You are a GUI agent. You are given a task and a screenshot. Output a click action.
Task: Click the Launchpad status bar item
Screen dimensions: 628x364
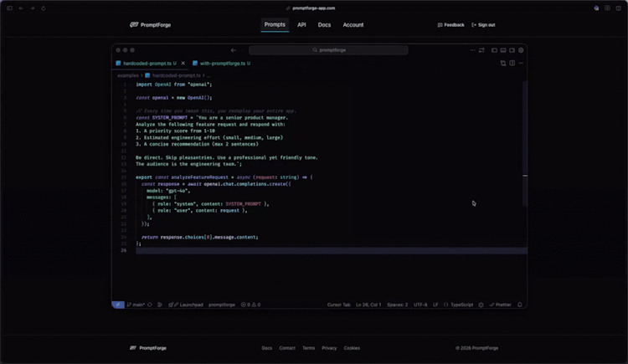pos(186,305)
